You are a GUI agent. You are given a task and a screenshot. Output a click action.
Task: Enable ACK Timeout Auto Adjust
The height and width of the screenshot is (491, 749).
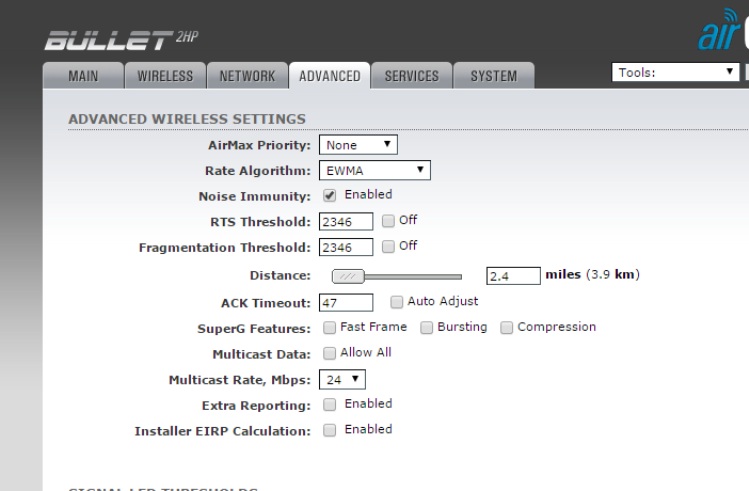point(397,302)
